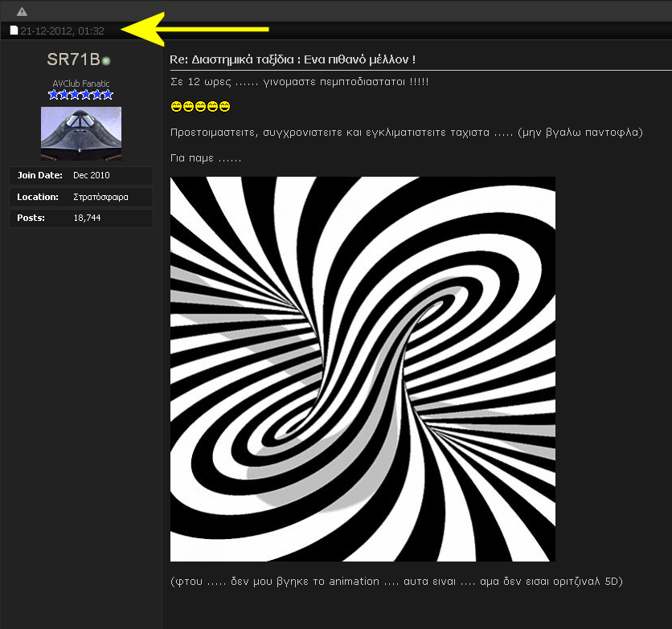Click the Στρατόσφαιρα location value
The image size is (672, 629).
[100, 197]
